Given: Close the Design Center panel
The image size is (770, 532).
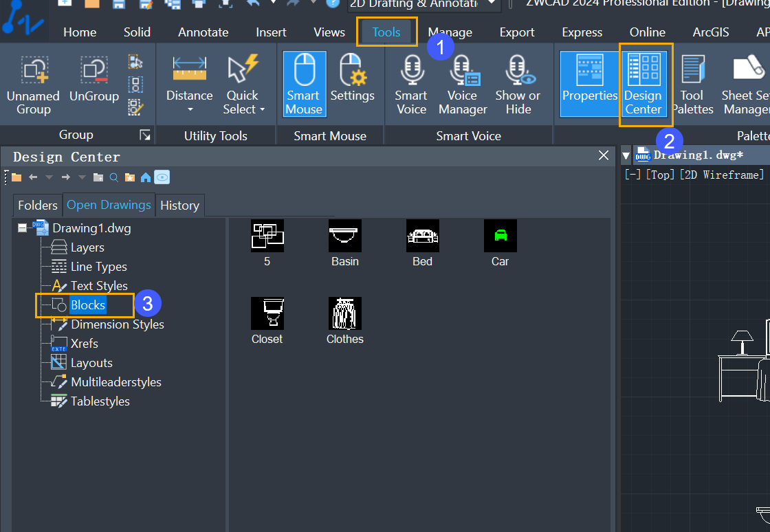Looking at the screenshot, I should [604, 155].
